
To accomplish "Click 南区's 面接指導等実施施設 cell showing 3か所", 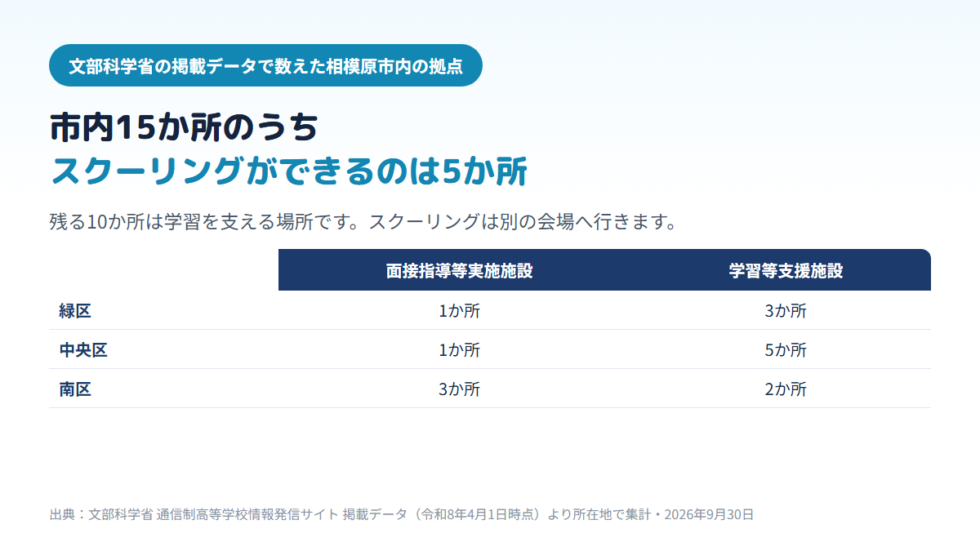I will pyautogui.click(x=459, y=389).
